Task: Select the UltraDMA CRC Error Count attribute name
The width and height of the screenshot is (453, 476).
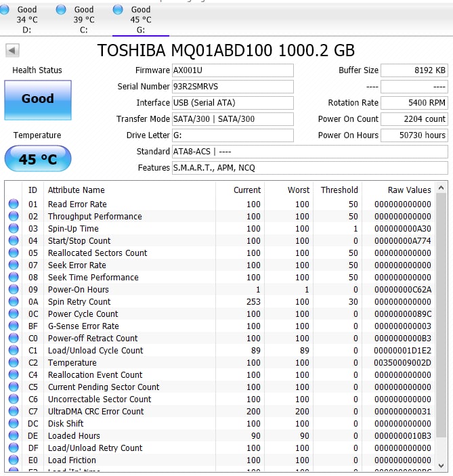Action: pos(96,412)
